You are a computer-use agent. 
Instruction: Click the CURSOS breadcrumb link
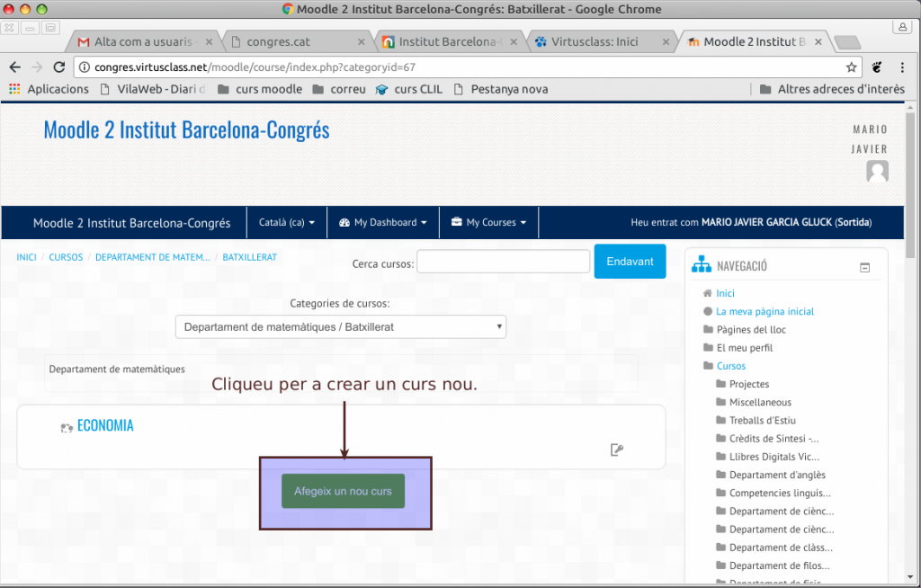click(66, 257)
